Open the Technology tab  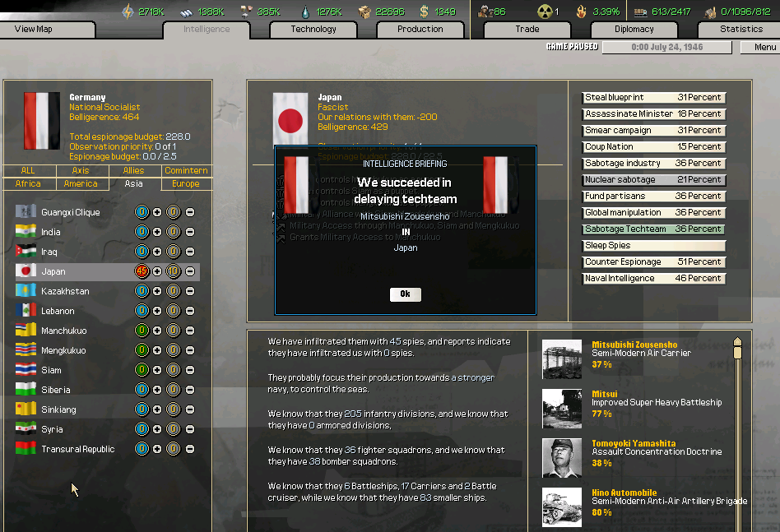tap(313, 29)
